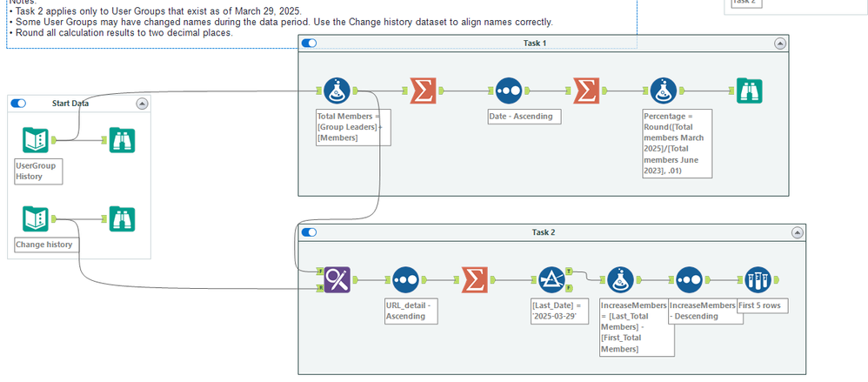868x382 pixels.
Task: Click the note about March 29, 2025
Action: (156, 11)
